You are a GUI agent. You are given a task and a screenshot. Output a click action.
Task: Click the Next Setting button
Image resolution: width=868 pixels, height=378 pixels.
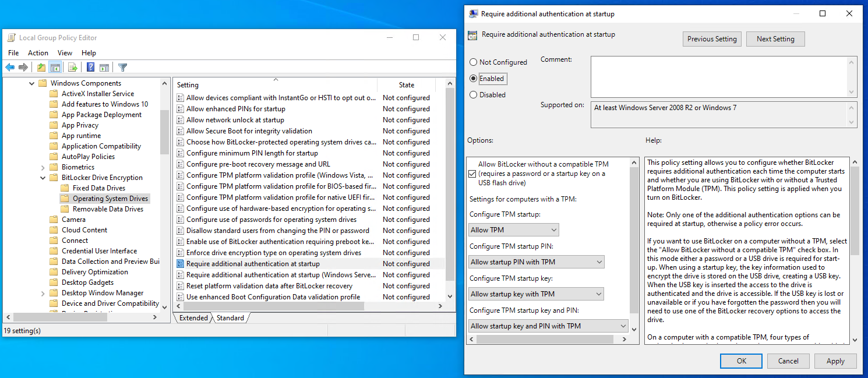[775, 39]
